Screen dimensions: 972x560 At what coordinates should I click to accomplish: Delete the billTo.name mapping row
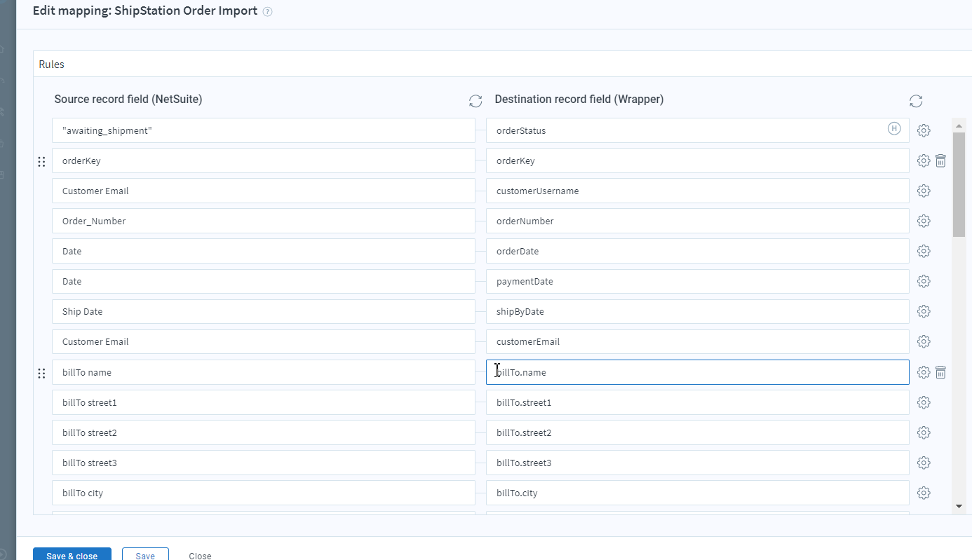941,373
